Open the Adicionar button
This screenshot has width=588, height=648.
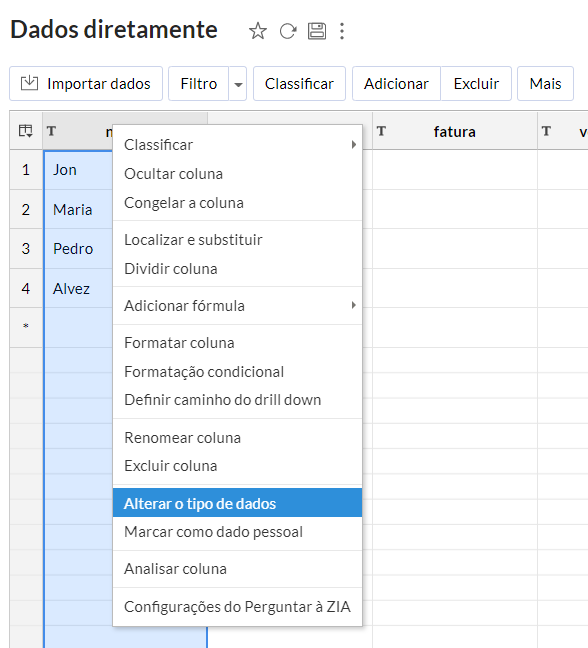(396, 84)
